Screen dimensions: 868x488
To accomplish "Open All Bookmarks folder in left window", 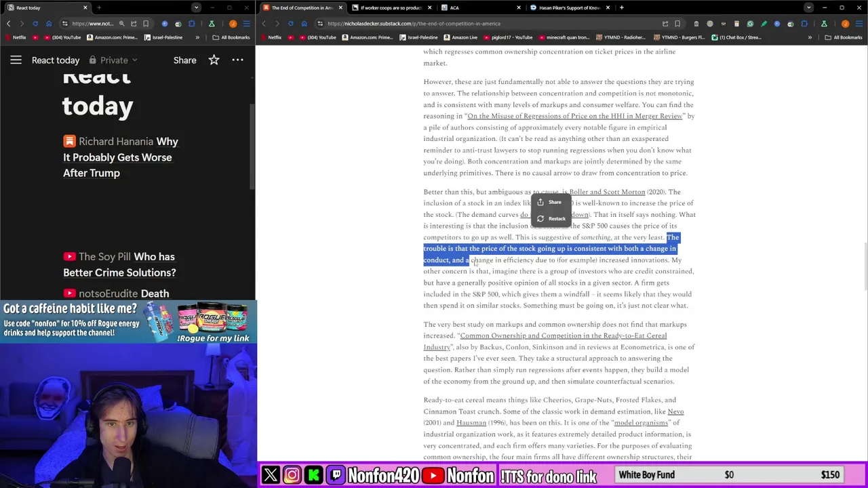I will tap(231, 37).
